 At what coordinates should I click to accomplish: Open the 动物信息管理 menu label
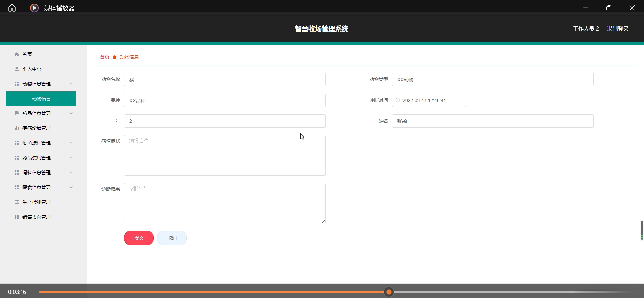tap(37, 84)
